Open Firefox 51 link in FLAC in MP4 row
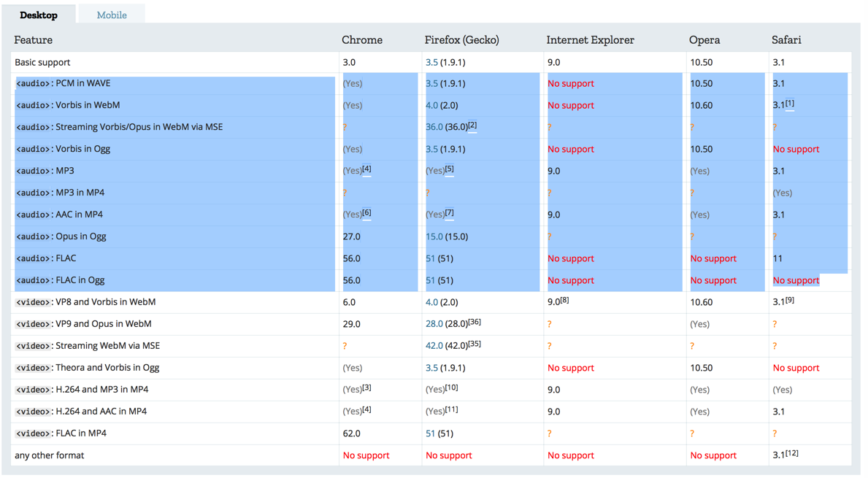 [430, 433]
